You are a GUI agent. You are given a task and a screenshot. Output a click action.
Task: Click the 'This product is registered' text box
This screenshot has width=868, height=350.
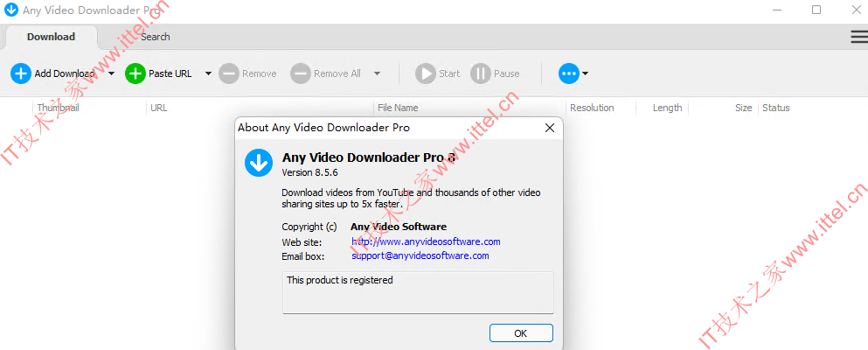click(x=418, y=292)
